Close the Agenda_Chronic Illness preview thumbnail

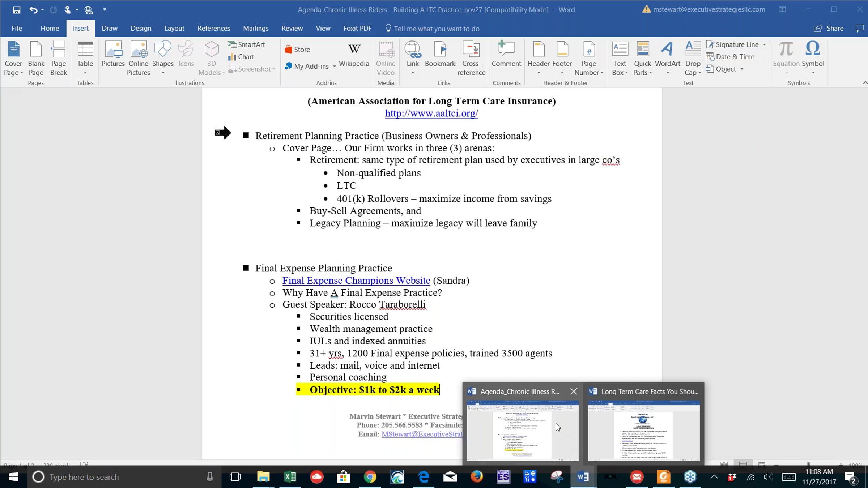[574, 391]
